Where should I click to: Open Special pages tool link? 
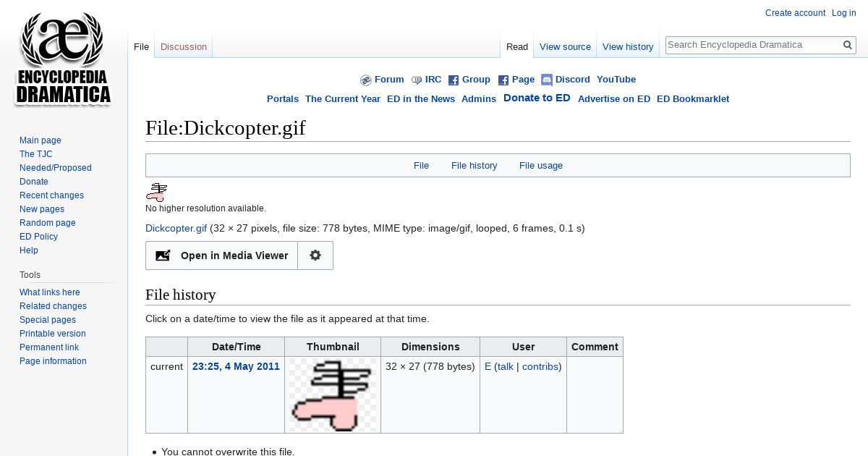coord(48,320)
